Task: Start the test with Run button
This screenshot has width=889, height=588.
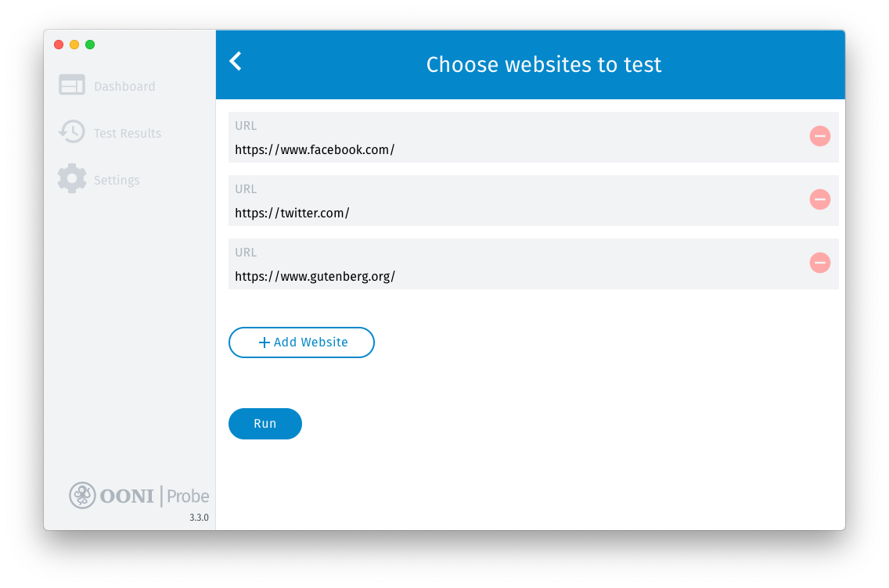Action: 265,424
